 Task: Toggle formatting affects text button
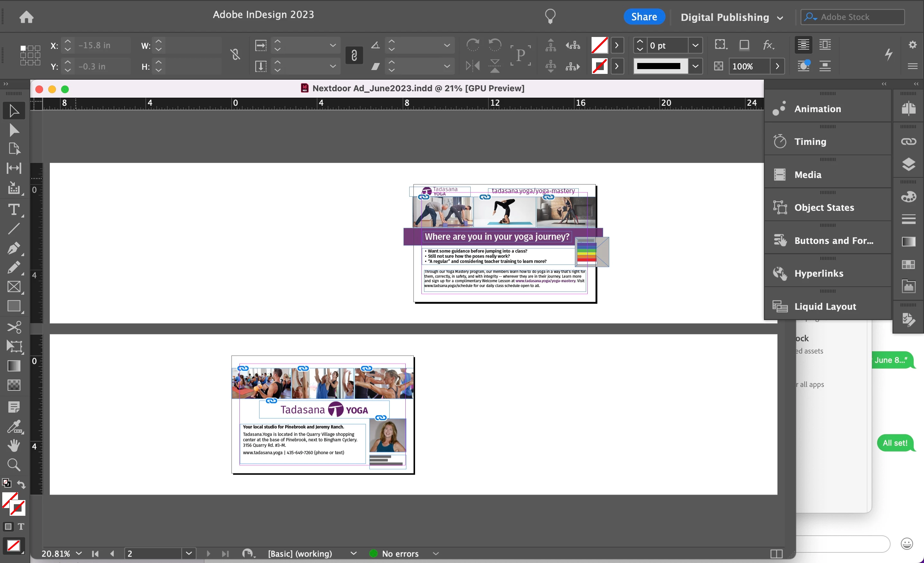coord(21,526)
